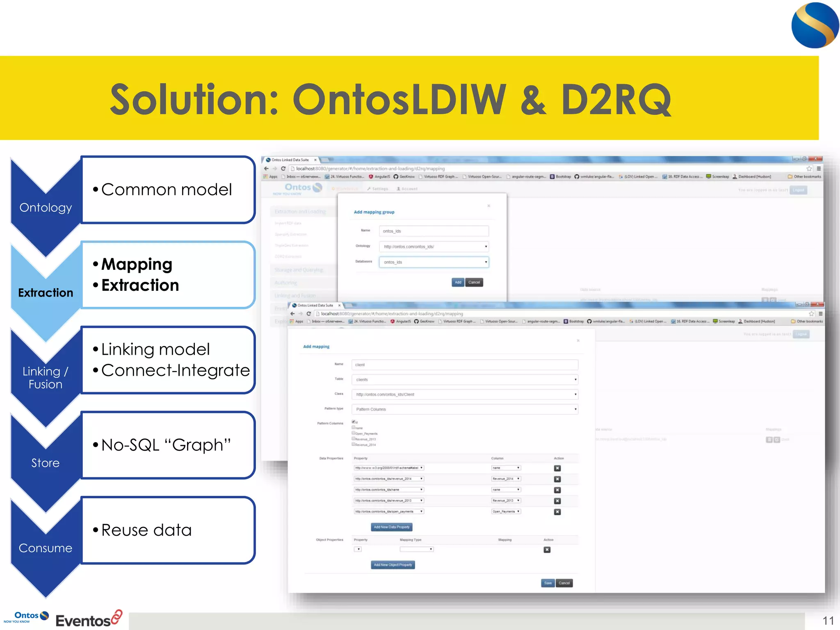The image size is (840, 630).
Task: Click Add New Data Property button
Action: coord(392,527)
